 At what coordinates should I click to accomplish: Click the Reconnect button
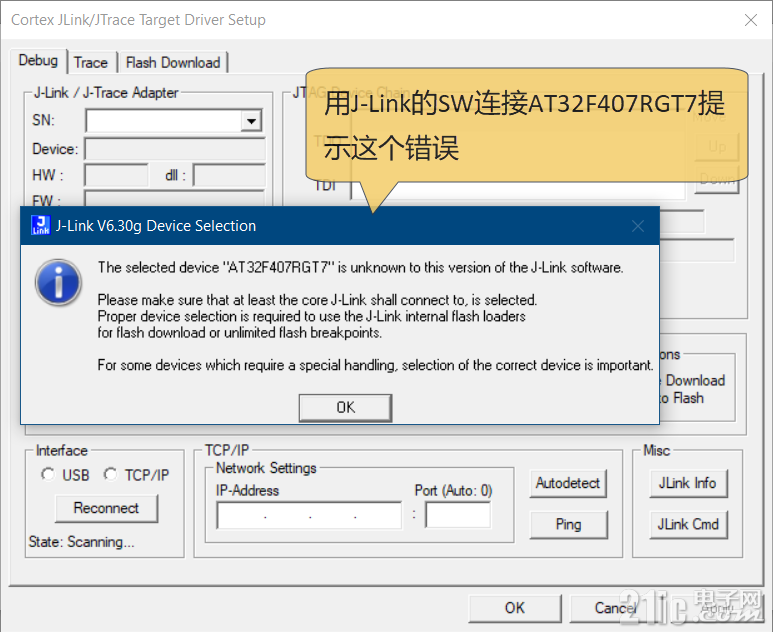click(106, 508)
